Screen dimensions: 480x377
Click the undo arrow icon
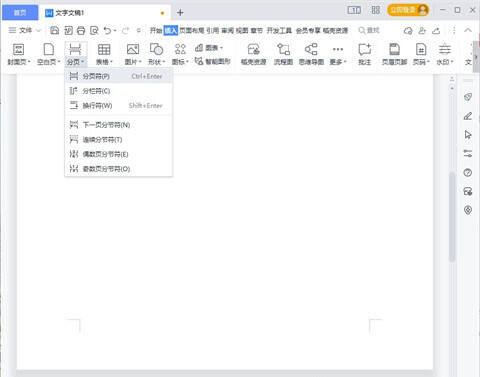pyautogui.click(x=107, y=31)
